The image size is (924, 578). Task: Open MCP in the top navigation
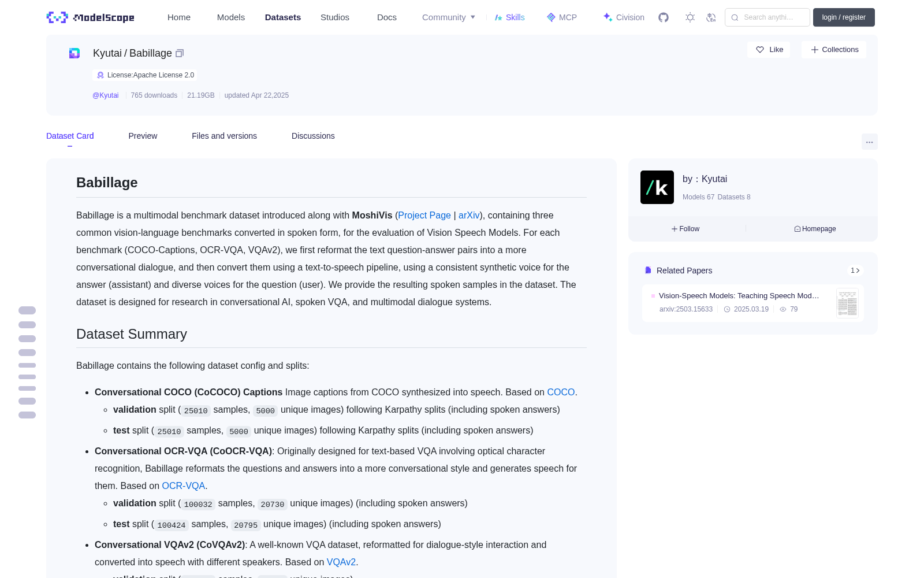[x=562, y=17]
